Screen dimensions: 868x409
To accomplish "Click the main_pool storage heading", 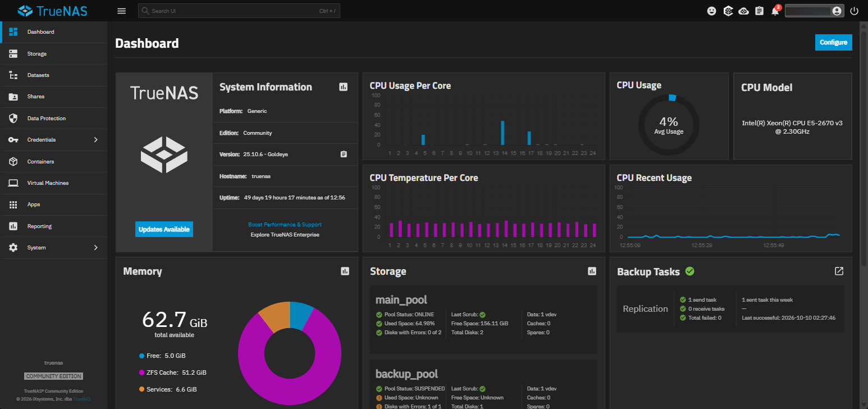I will (x=401, y=299).
